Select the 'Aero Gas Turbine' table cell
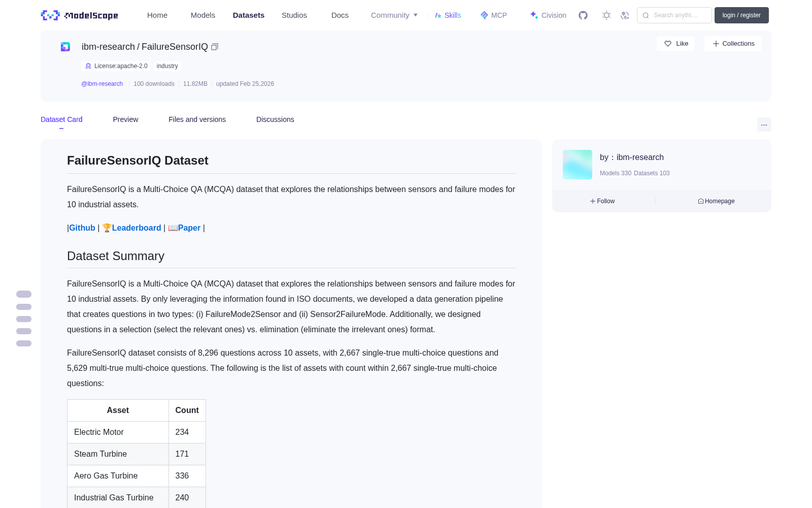Screen dimensions: 812x508 [x=118, y=476]
